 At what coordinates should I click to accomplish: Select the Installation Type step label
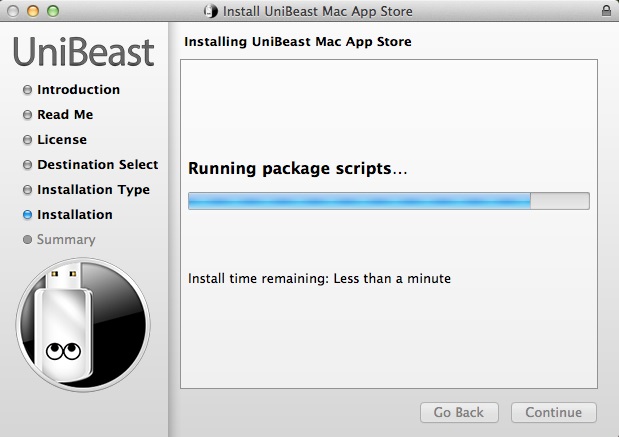[94, 190]
